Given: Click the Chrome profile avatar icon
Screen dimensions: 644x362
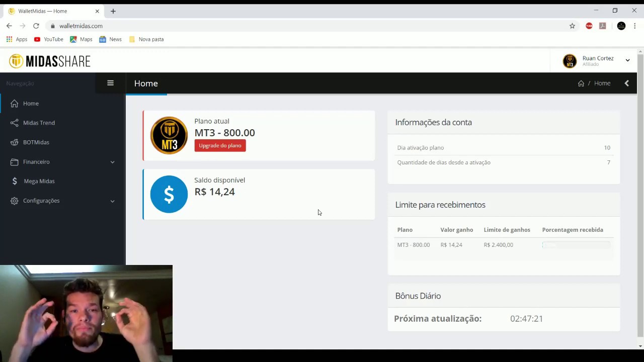Looking at the screenshot, I should point(621,26).
